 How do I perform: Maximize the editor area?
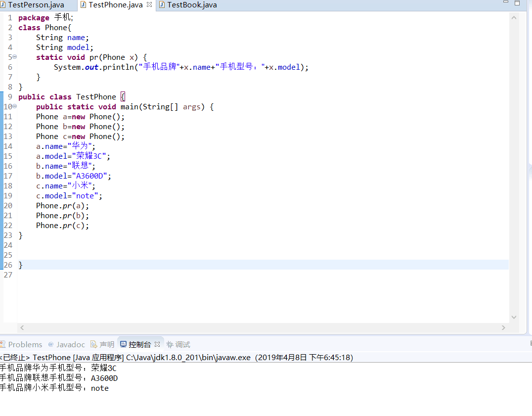tap(517, 3)
